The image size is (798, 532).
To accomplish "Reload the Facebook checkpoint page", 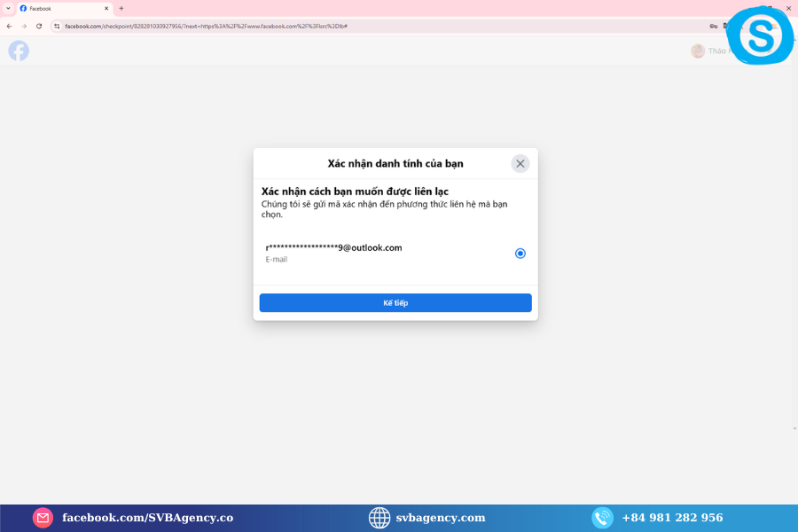I will click(39, 26).
